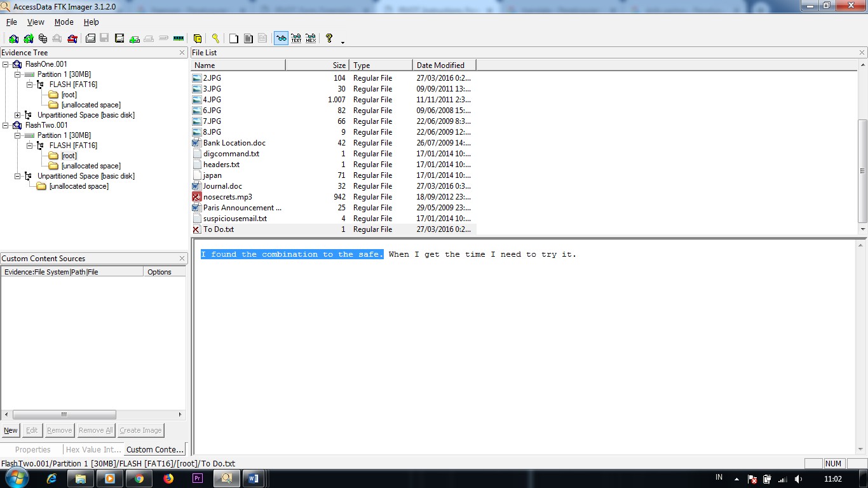Click the Create Image button
Screen dimensions: 868x488
pyautogui.click(x=140, y=430)
